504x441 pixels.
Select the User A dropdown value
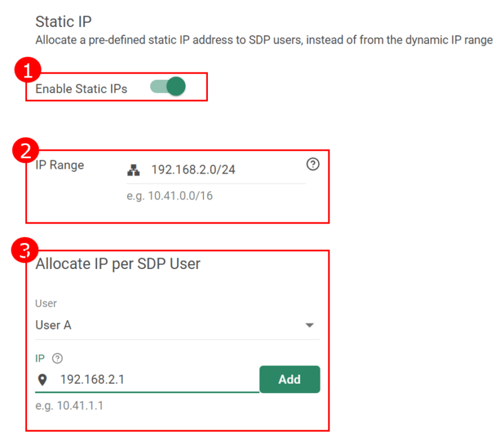tap(54, 326)
